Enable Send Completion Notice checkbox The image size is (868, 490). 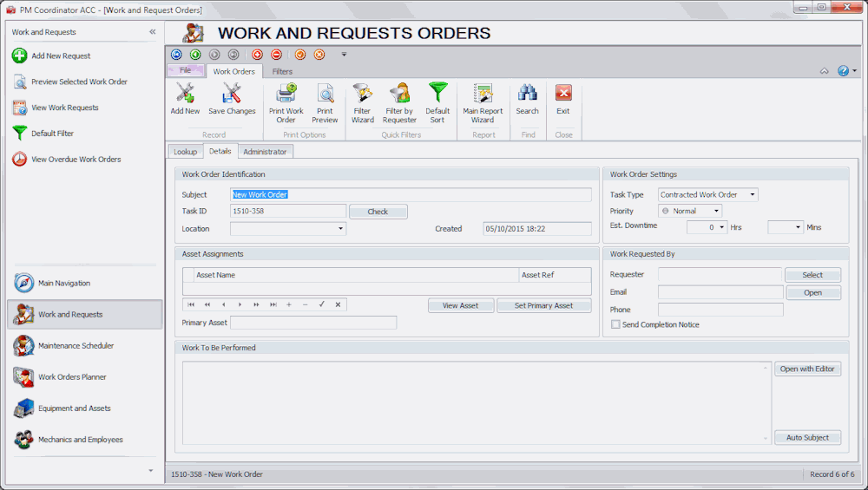(x=615, y=324)
